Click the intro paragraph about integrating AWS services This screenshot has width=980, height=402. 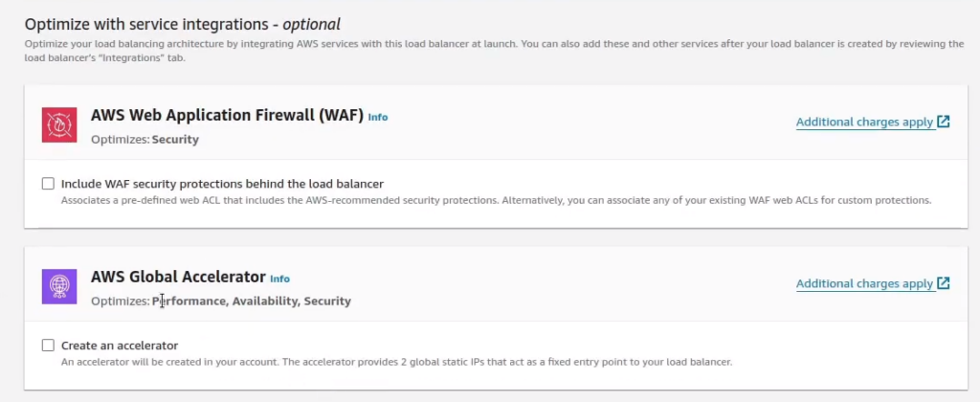pyautogui.click(x=494, y=51)
